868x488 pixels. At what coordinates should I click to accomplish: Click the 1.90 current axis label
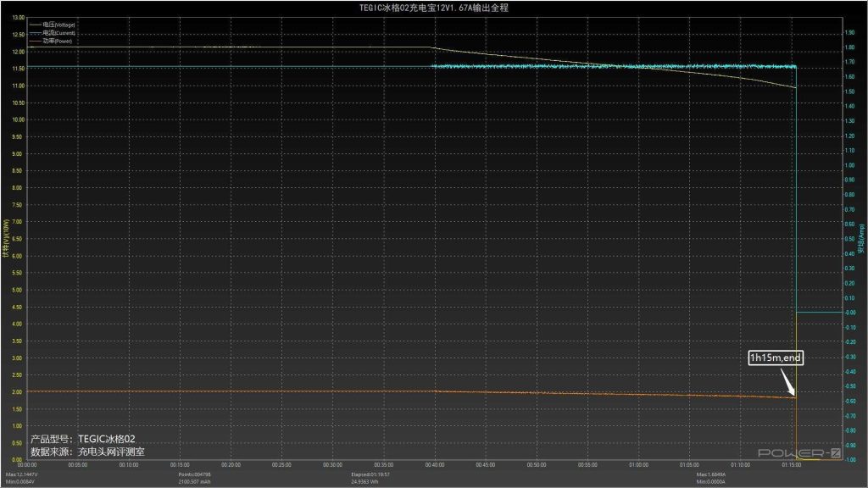point(849,33)
